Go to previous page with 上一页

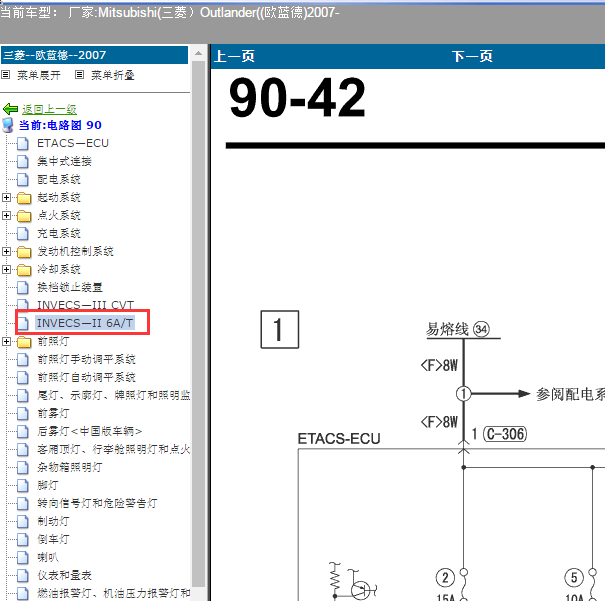[234, 56]
